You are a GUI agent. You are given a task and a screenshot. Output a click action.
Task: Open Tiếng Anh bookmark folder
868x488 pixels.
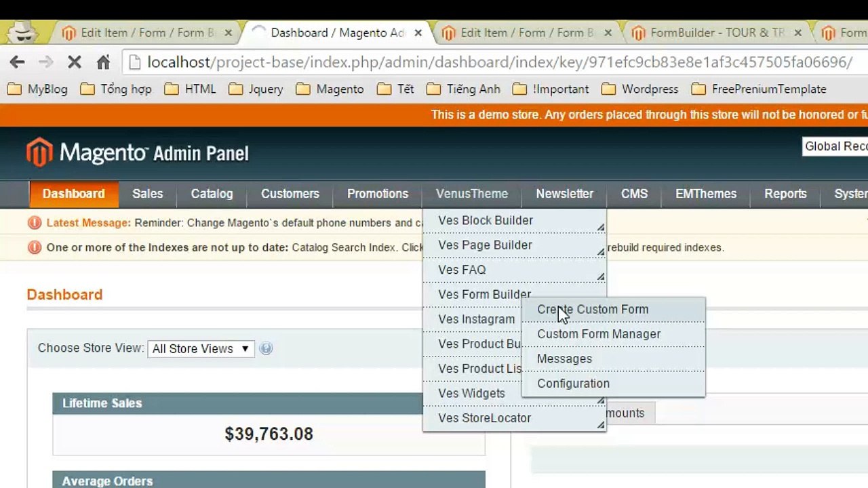pos(464,89)
